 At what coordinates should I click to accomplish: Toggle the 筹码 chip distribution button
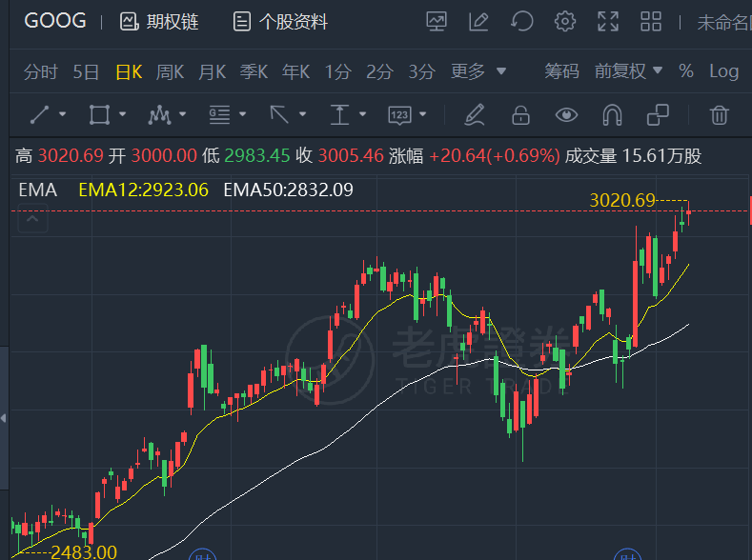[x=561, y=71]
